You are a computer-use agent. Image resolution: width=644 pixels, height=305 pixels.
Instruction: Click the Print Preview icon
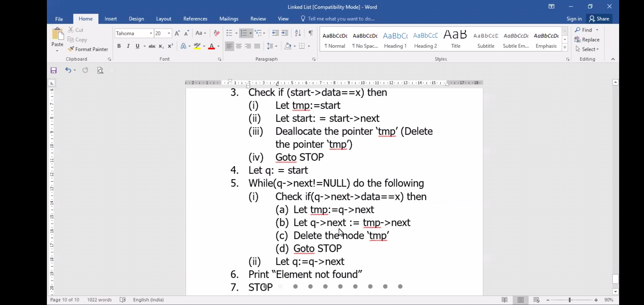(100, 70)
